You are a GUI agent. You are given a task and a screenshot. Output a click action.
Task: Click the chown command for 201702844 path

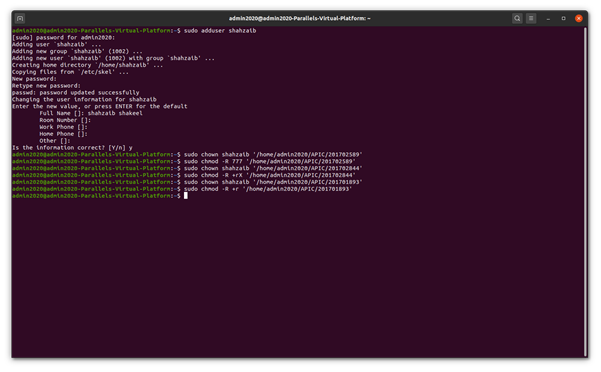(x=273, y=169)
